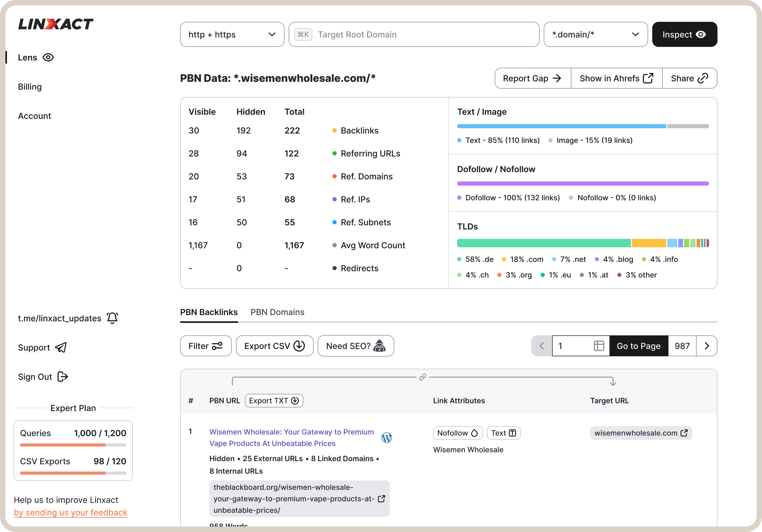Click the chain link icon above the table
The image size is (762, 532).
(x=423, y=377)
